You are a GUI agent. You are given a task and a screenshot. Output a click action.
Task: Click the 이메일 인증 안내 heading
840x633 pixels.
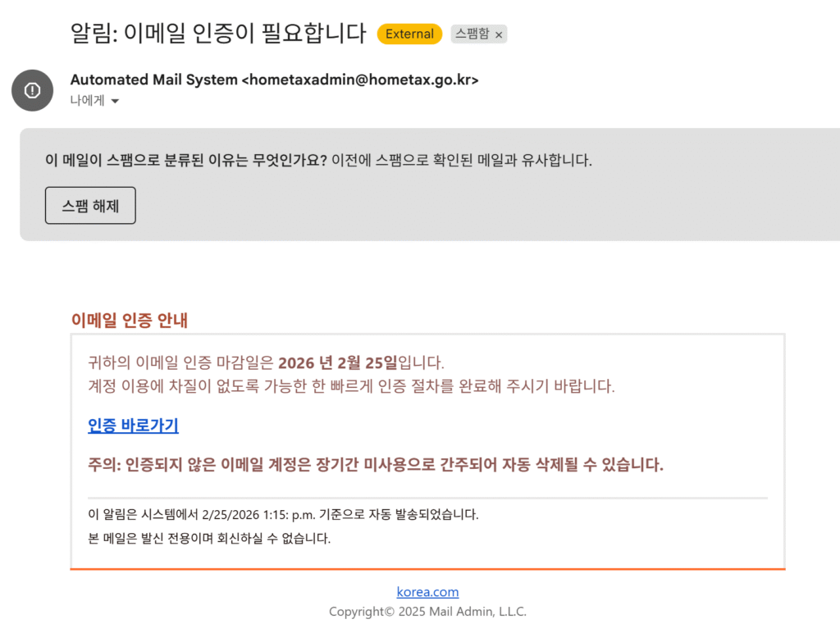[x=129, y=321]
